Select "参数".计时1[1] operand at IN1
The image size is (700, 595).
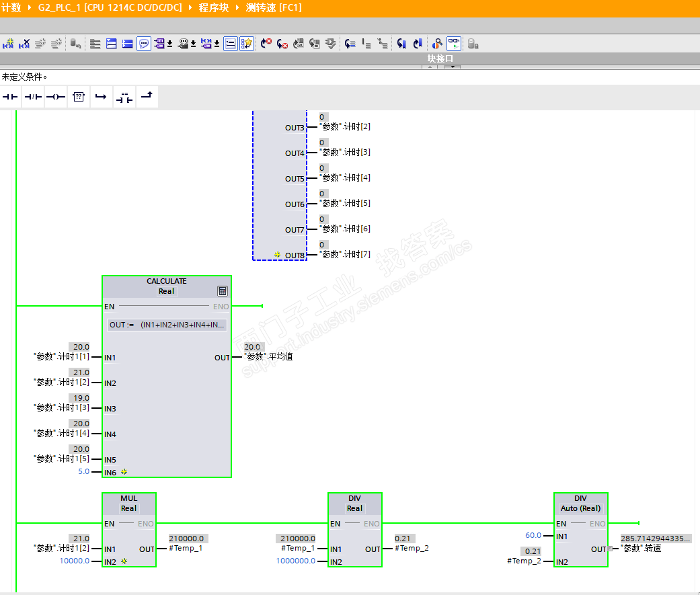pos(62,356)
